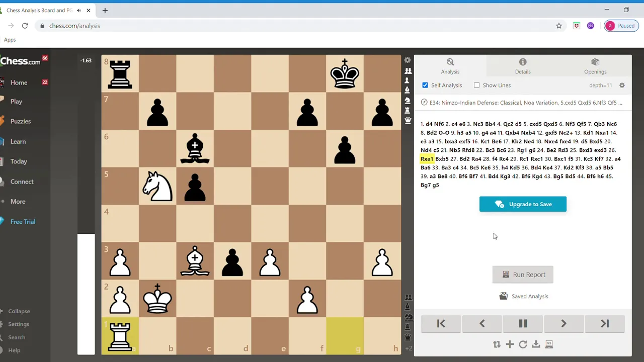Click the Apps bookmarks shortcut
The image size is (644, 362).
(10, 40)
